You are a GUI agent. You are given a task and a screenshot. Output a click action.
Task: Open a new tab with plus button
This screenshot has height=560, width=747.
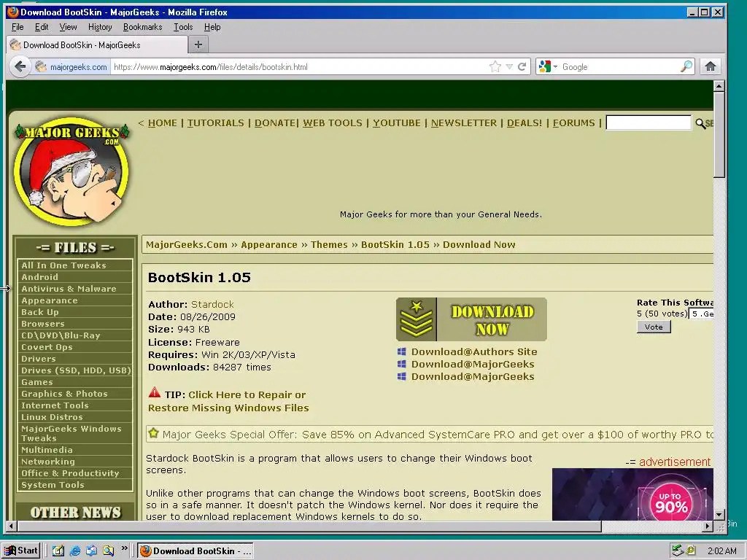coord(198,44)
